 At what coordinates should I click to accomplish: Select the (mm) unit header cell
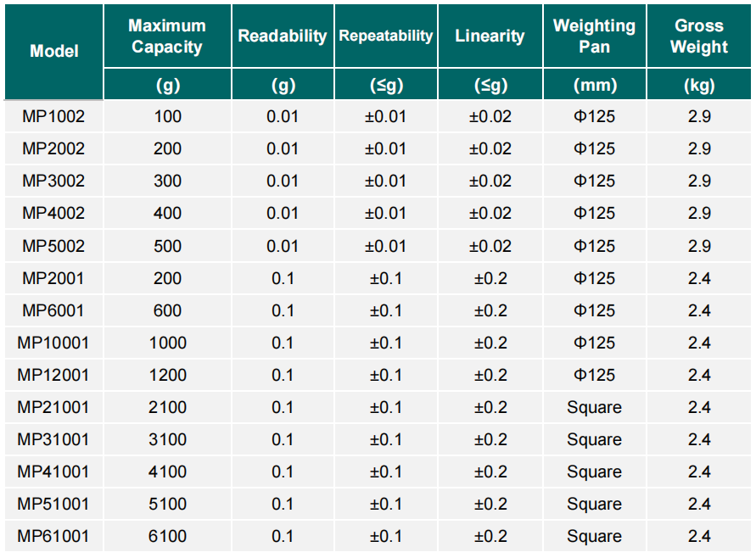(594, 85)
